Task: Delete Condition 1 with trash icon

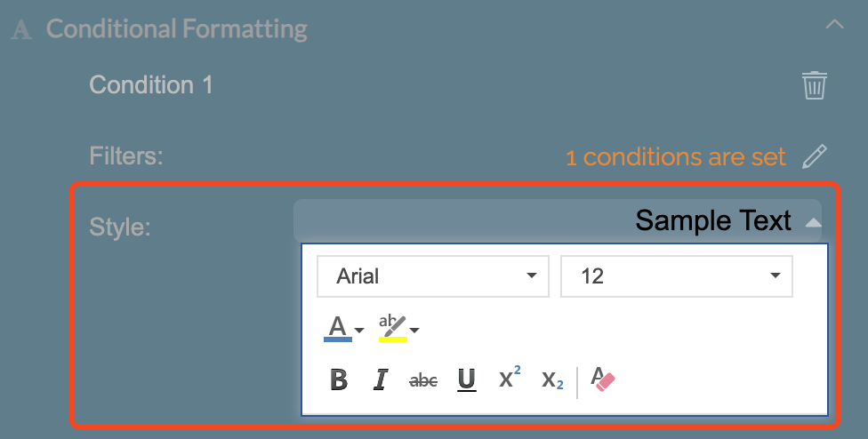Action: click(x=815, y=85)
